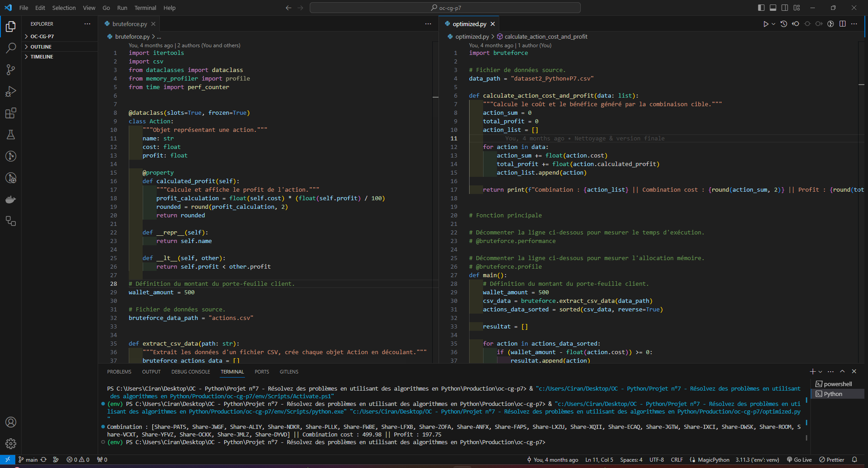Open Explorer views and more actions

87,24
